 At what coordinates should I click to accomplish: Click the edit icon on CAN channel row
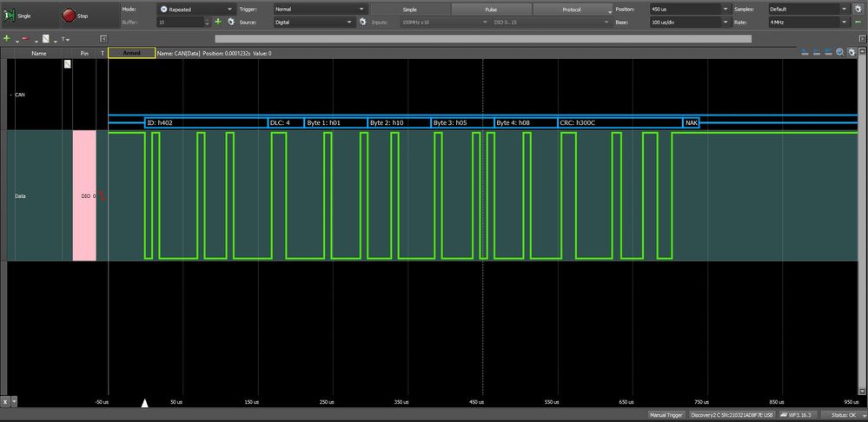(68, 64)
